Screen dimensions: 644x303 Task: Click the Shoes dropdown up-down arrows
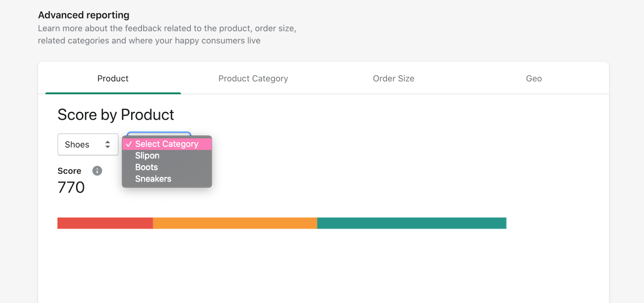tap(107, 145)
